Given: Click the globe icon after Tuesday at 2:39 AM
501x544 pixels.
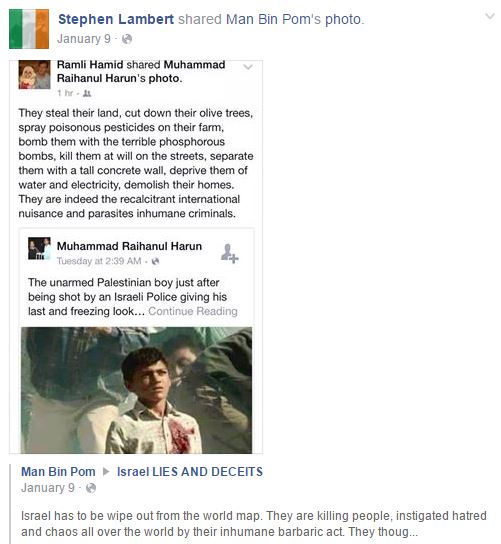Looking at the screenshot, I should pos(155,261).
